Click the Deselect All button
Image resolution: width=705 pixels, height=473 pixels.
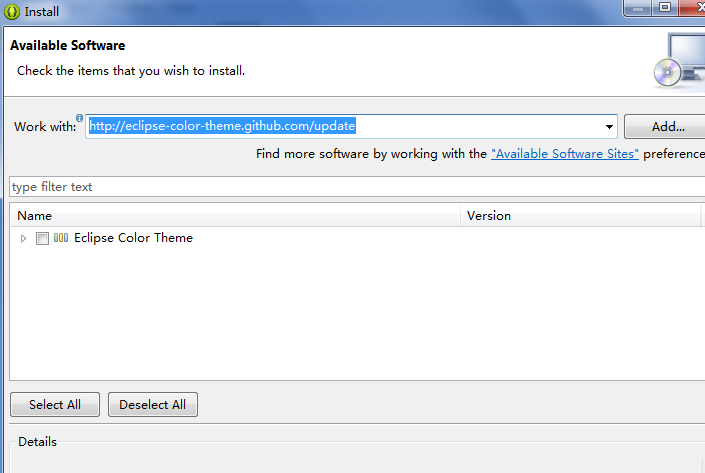pos(153,405)
